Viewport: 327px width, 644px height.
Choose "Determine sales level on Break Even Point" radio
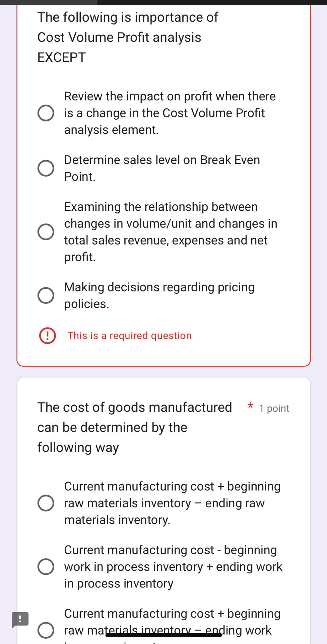[x=46, y=168]
